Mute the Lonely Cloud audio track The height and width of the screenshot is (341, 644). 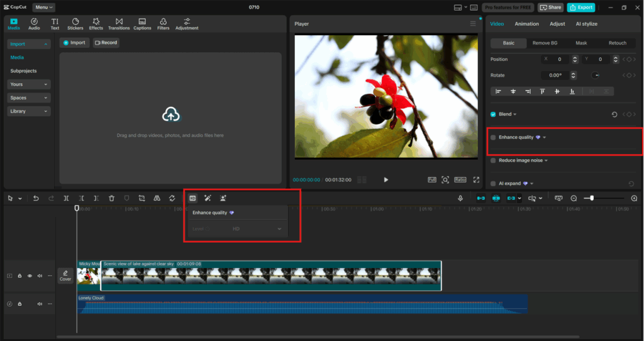coord(40,304)
